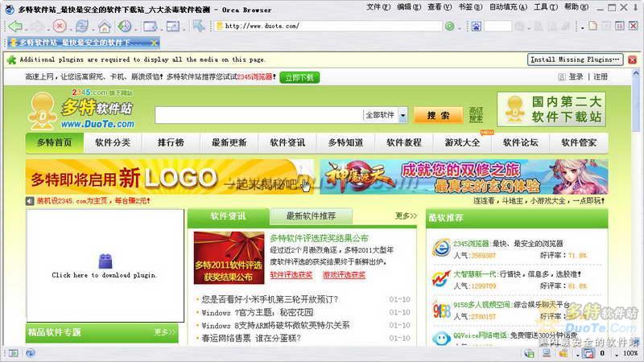Dismiss the missing plugins notification bar
The image size is (644, 362).
coord(632,60)
